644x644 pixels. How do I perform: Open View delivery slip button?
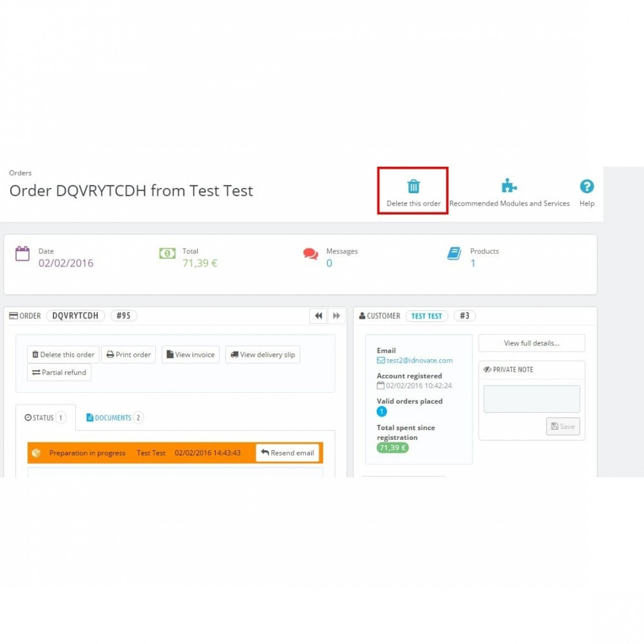coord(263,354)
